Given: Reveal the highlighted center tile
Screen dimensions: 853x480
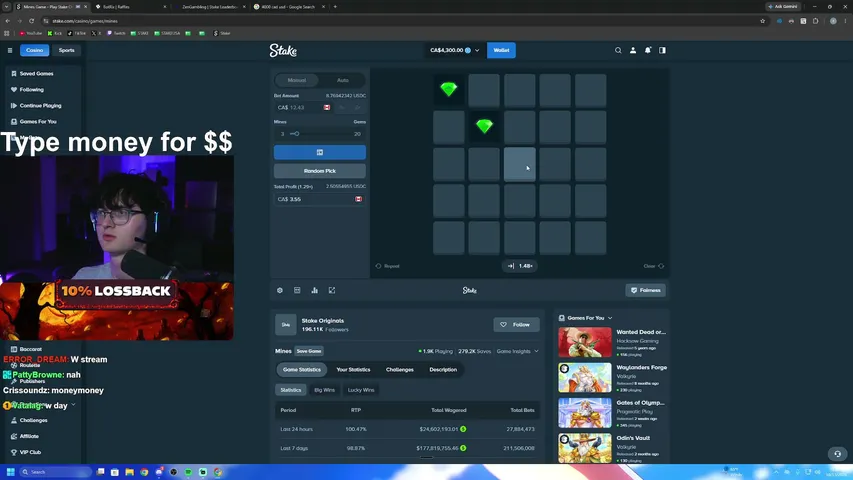Looking at the screenshot, I should click(520, 164).
